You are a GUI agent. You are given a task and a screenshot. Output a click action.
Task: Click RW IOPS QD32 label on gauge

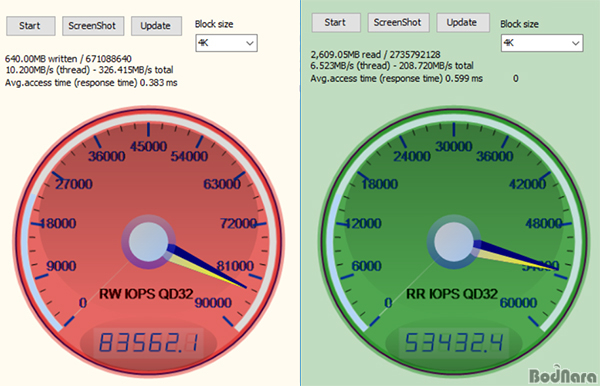pos(146,294)
